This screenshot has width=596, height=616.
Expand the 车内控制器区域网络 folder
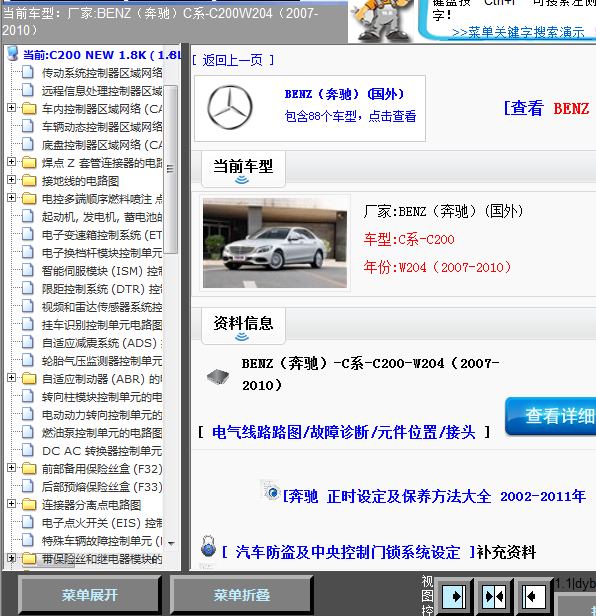click(x=11, y=107)
